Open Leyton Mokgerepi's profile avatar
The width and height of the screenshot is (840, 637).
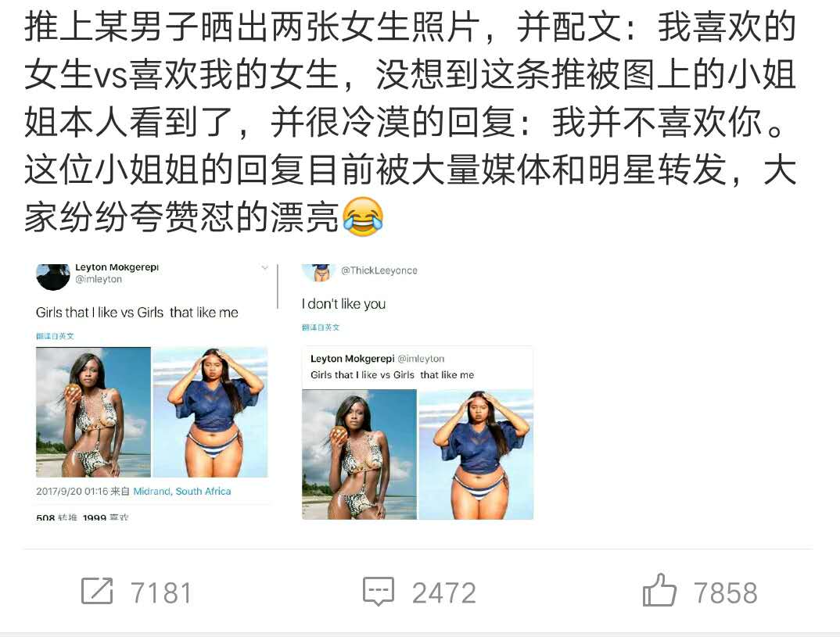tap(52, 277)
